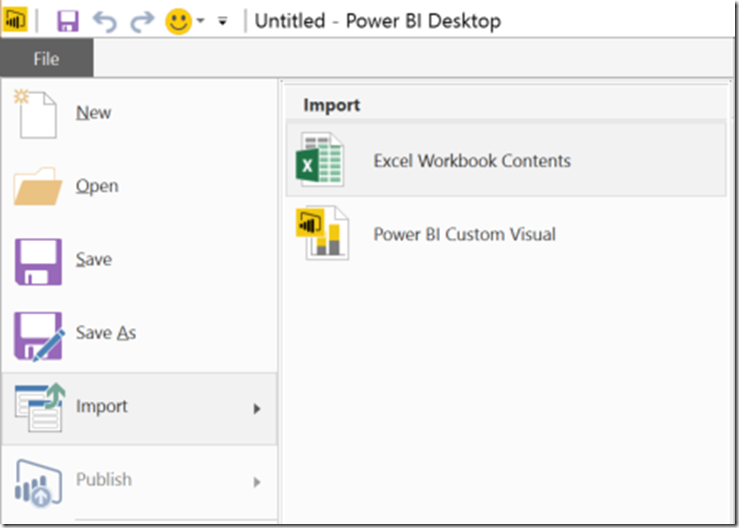Click the Power BI custom visual icon

tap(322, 233)
